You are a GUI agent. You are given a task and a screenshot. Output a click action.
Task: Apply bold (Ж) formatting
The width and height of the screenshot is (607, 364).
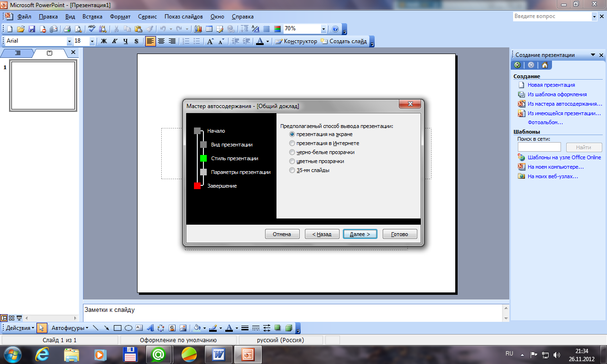(104, 41)
